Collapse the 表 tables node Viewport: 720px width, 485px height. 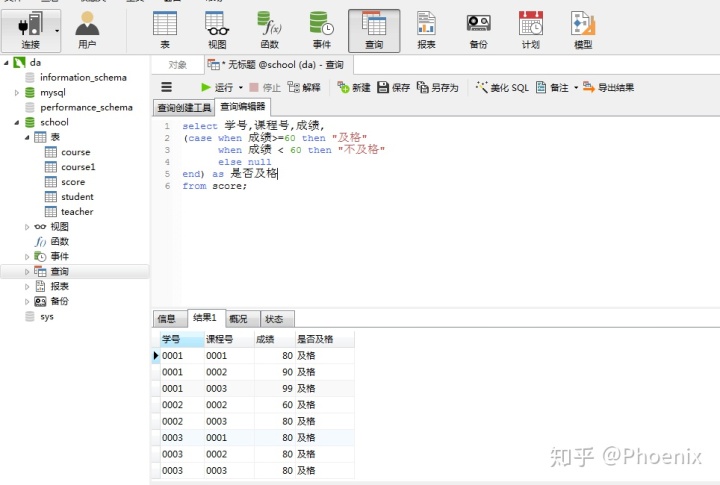(27, 137)
